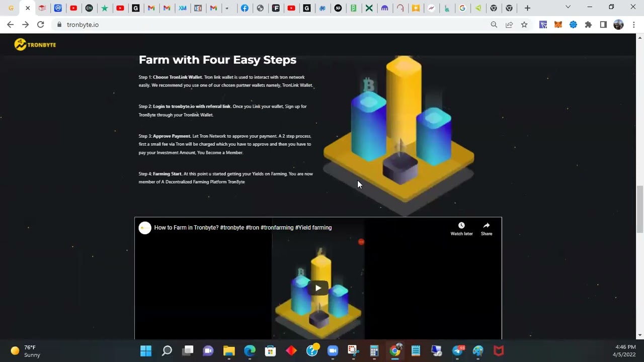Screen dimensions: 644x362
Task: Open Calculator from the taskbar
Action: pos(374,351)
